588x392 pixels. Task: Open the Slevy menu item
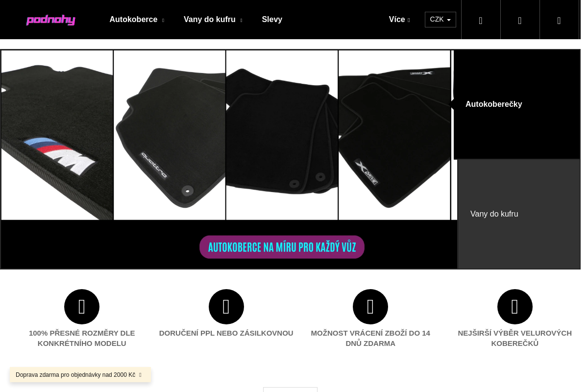[272, 20]
